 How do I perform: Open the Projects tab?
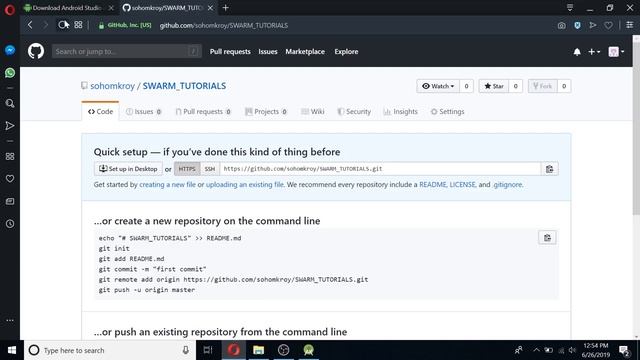pyautogui.click(x=266, y=111)
